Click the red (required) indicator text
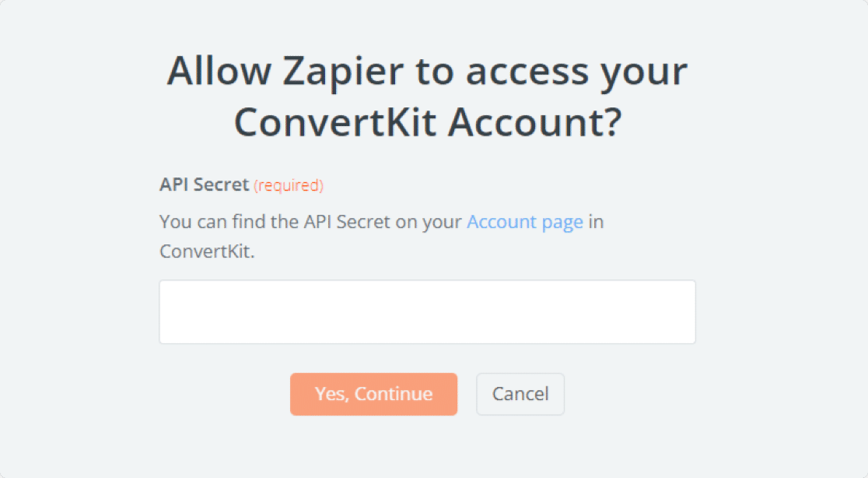 pos(289,185)
